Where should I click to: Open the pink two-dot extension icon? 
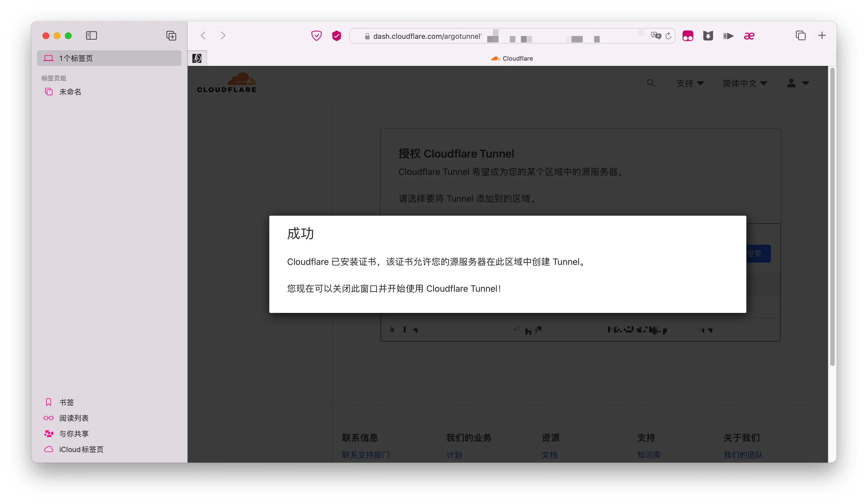click(x=688, y=35)
